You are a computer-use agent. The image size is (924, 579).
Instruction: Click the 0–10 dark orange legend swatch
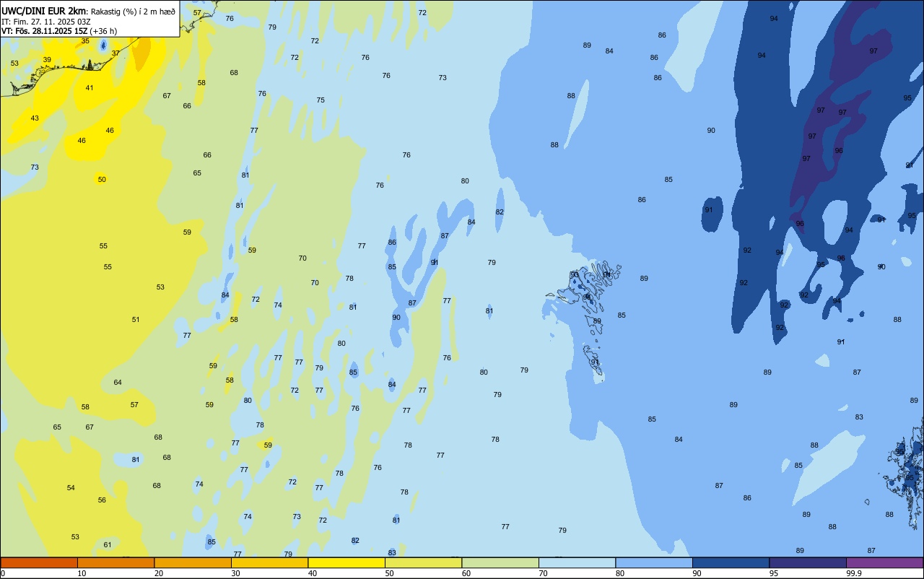click(x=39, y=562)
